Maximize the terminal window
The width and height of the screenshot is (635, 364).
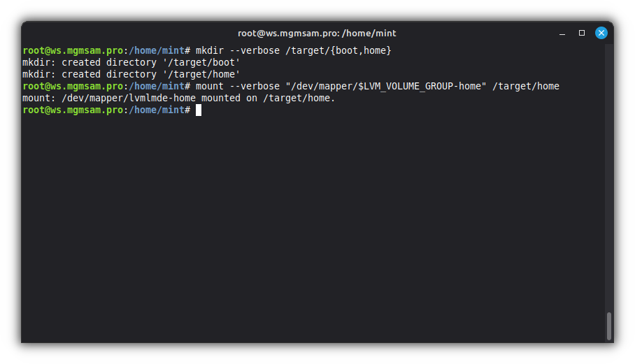pos(582,33)
